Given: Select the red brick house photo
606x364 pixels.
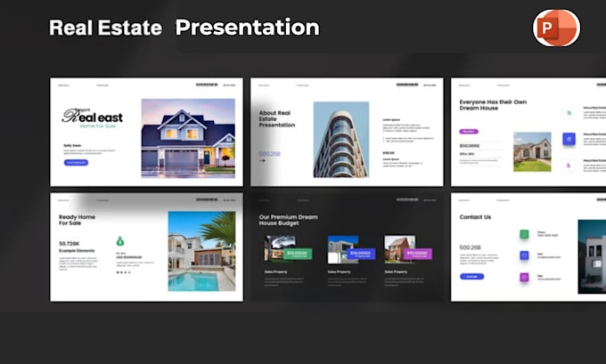Looking at the screenshot, I should (x=399, y=249).
